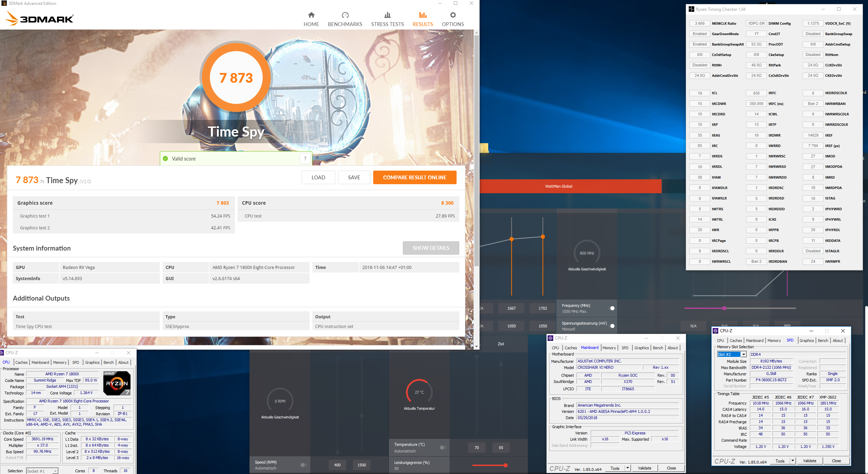Click the Valid score question mark
Viewport: 868px width, 474px height.
tap(305, 158)
